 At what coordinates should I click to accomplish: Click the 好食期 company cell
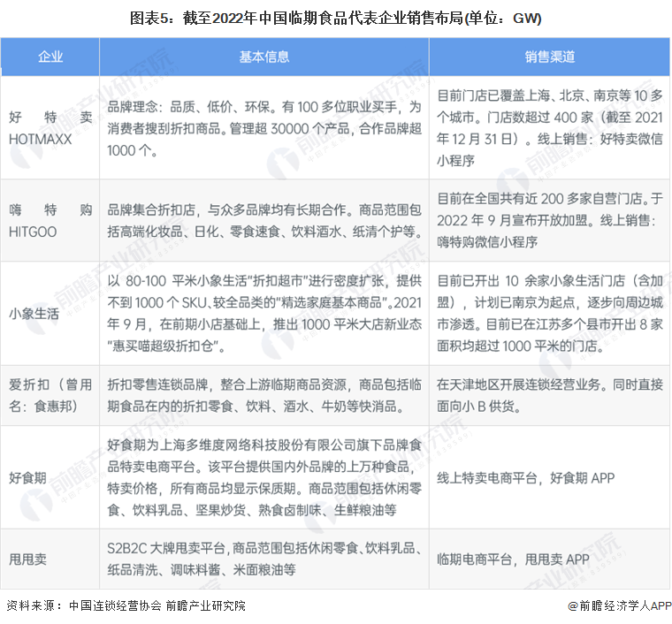[x=50, y=477]
